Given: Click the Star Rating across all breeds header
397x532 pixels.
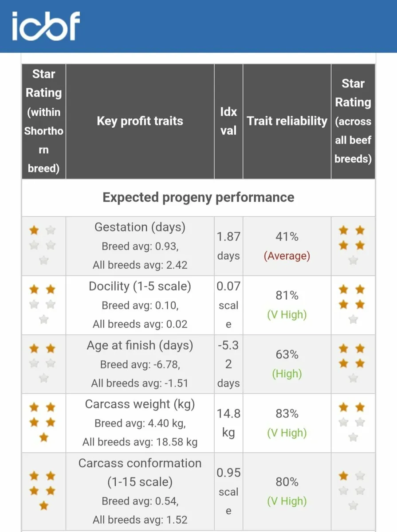Looking at the screenshot, I should [x=353, y=121].
